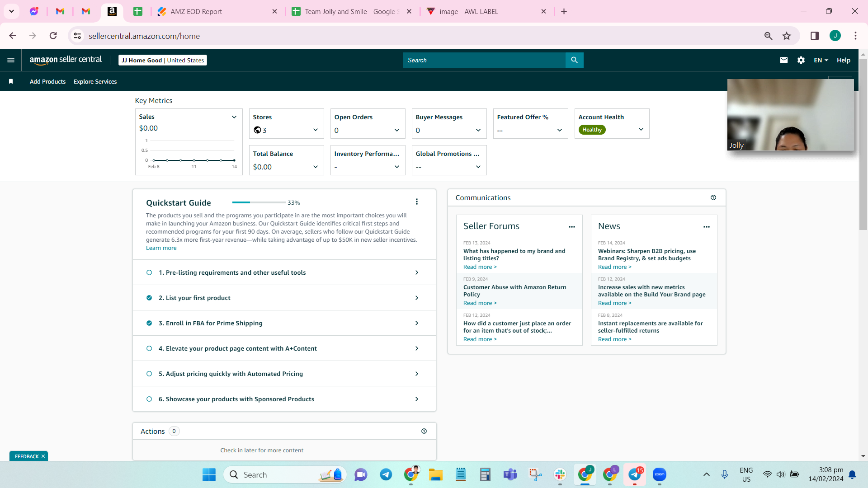Launch Zoom from the taskbar
Screen dimensions: 868x488
(660, 474)
